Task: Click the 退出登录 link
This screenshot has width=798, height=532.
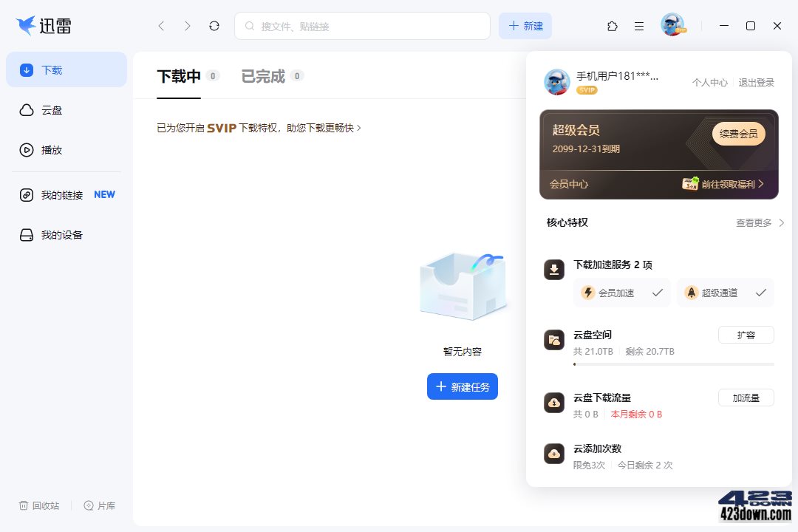Action: point(757,83)
